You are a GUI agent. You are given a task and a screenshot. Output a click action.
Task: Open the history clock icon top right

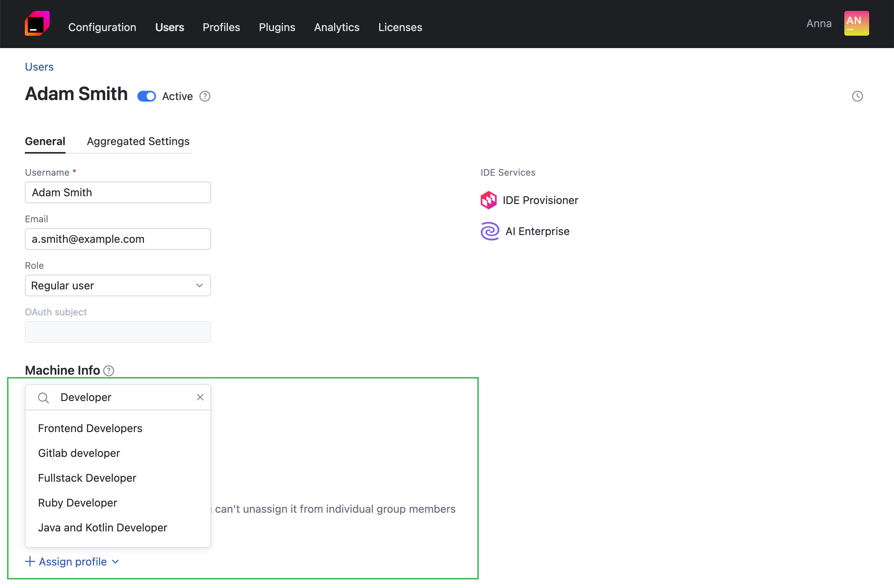pyautogui.click(x=858, y=96)
